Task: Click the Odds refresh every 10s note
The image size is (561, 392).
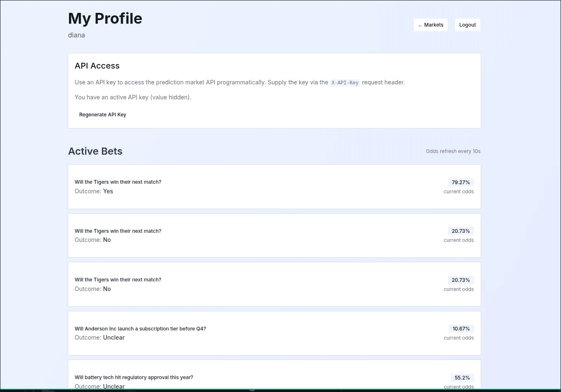Action: [453, 151]
